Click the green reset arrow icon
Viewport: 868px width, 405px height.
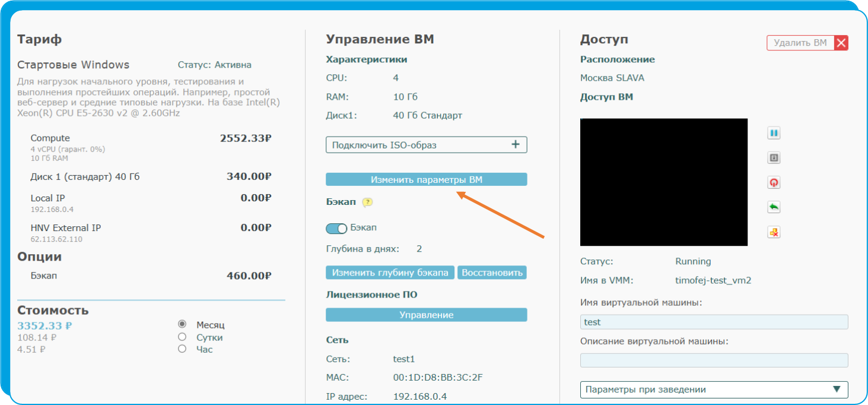pyautogui.click(x=774, y=207)
